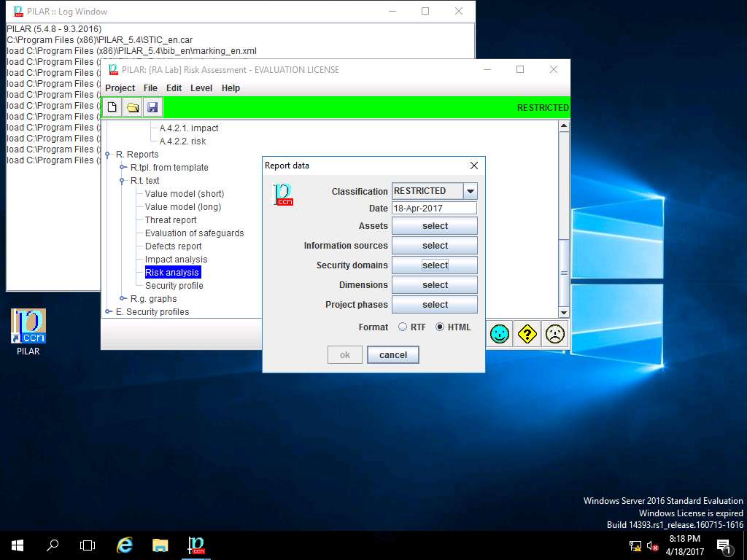Viewport: 747px width, 560px height.
Task: Click the tree scrollbar up arrow
Action: point(564,126)
